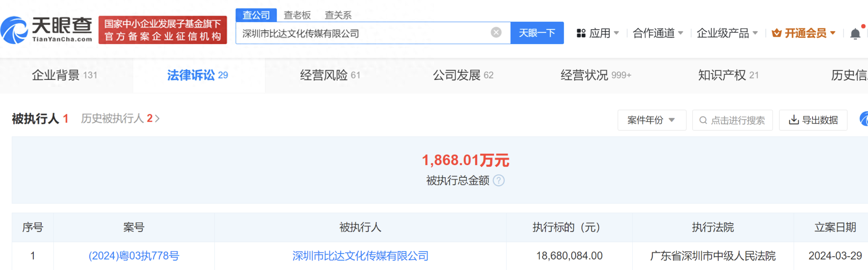Open the notification bell
The image size is (868, 270).
point(855,34)
